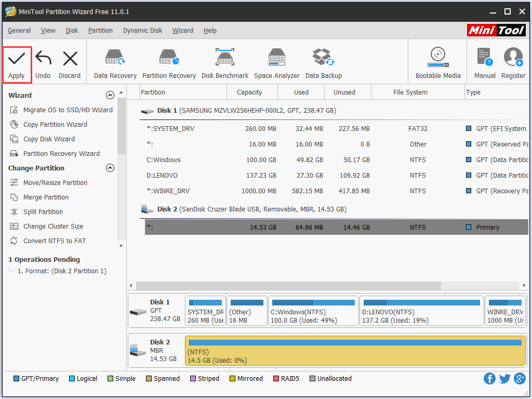Select Convert NTFS to FAT
The width and height of the screenshot is (532, 399).
pyautogui.click(x=48, y=241)
